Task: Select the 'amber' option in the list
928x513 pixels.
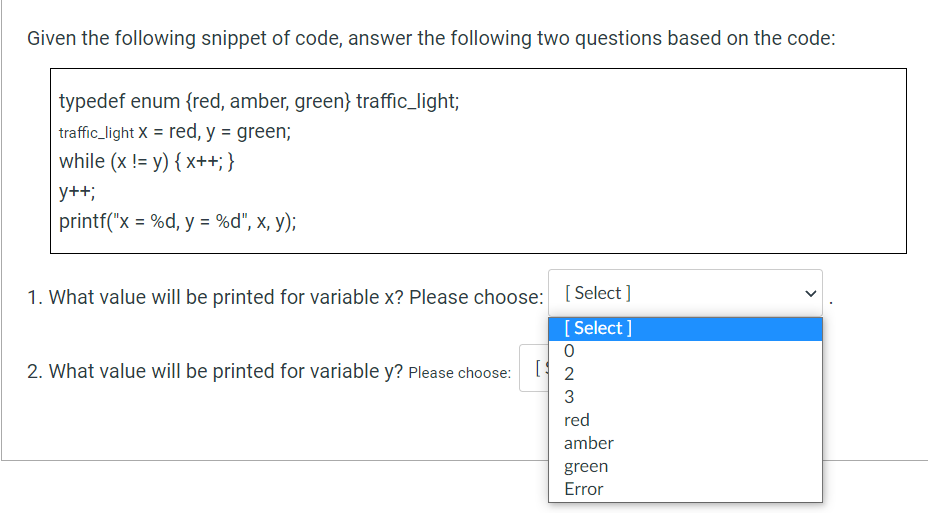Action: tap(685, 444)
